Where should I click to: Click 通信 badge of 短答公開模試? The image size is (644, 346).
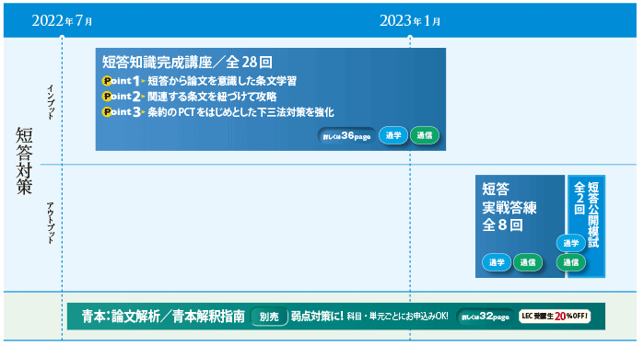(571, 262)
